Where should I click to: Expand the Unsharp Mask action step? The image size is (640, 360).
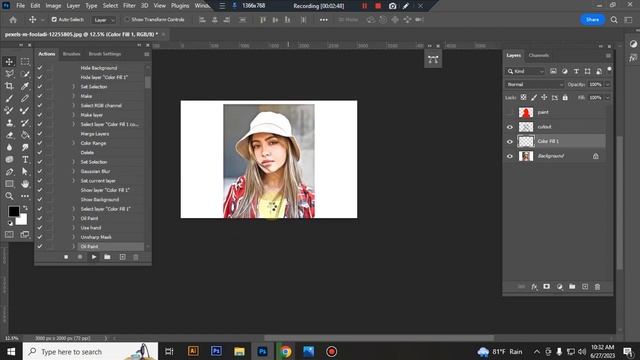[74, 237]
